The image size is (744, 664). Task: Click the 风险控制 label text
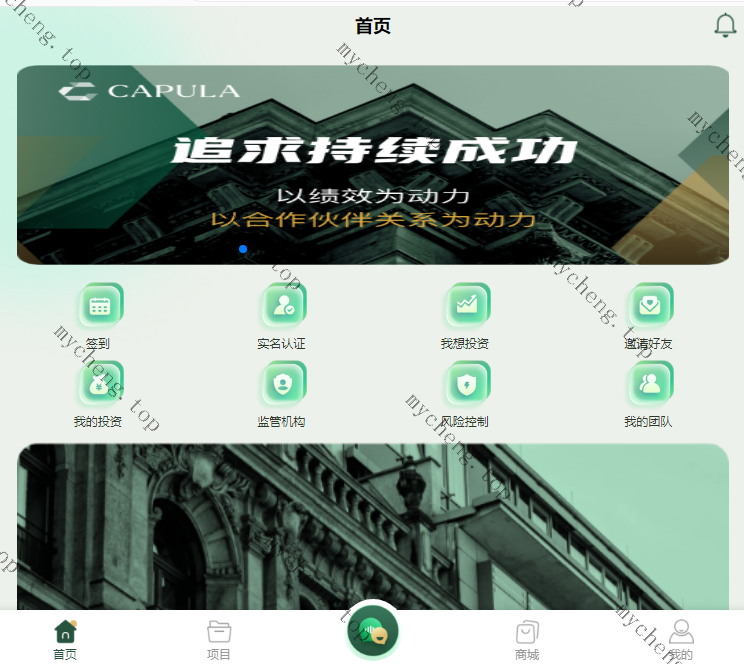click(465, 421)
